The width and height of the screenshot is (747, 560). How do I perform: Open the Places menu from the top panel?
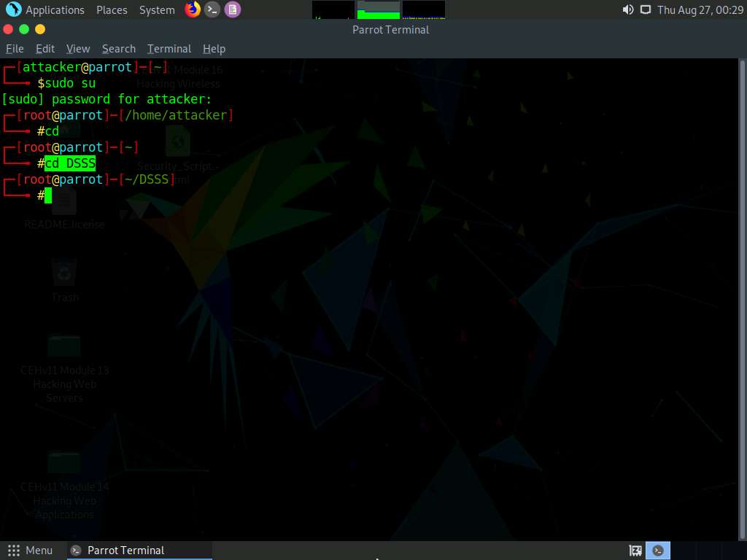pos(112,9)
